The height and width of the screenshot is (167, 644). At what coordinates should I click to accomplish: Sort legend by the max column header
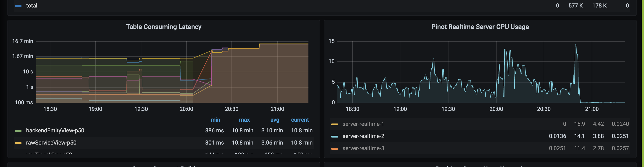(244, 120)
